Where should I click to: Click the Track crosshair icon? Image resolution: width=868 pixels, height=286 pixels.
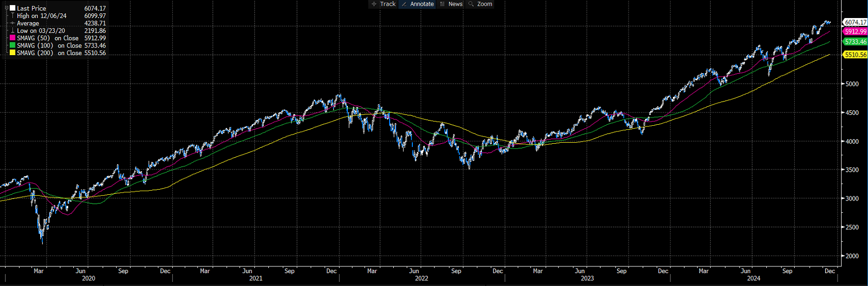374,4
